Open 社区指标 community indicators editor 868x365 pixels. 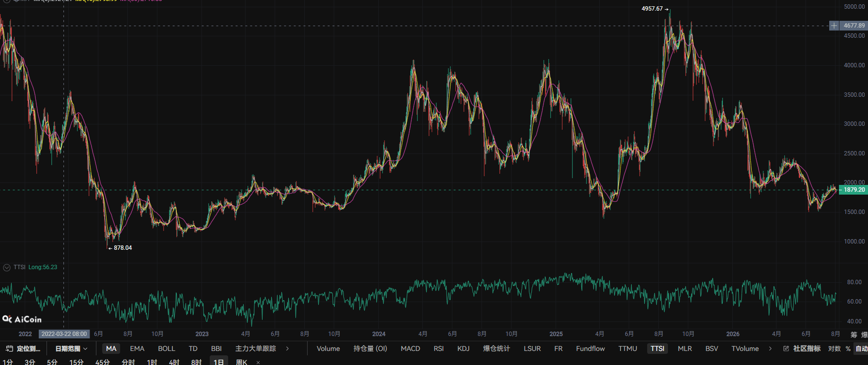click(x=802, y=349)
